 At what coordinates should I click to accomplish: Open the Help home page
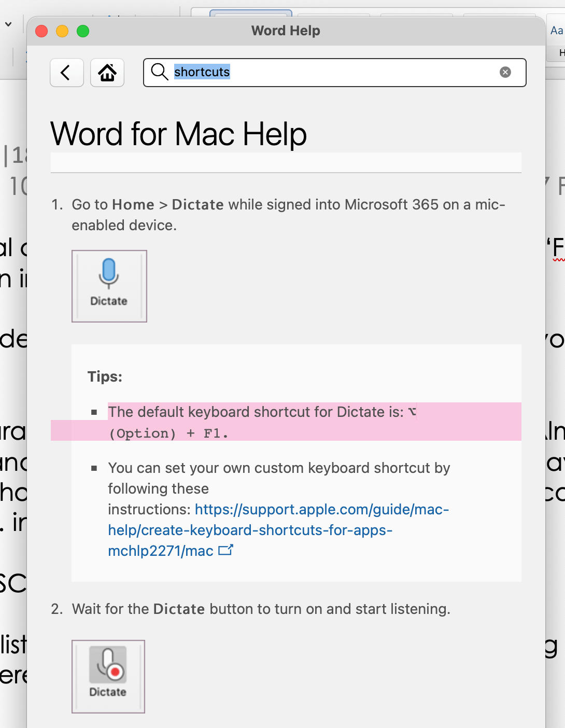click(107, 73)
